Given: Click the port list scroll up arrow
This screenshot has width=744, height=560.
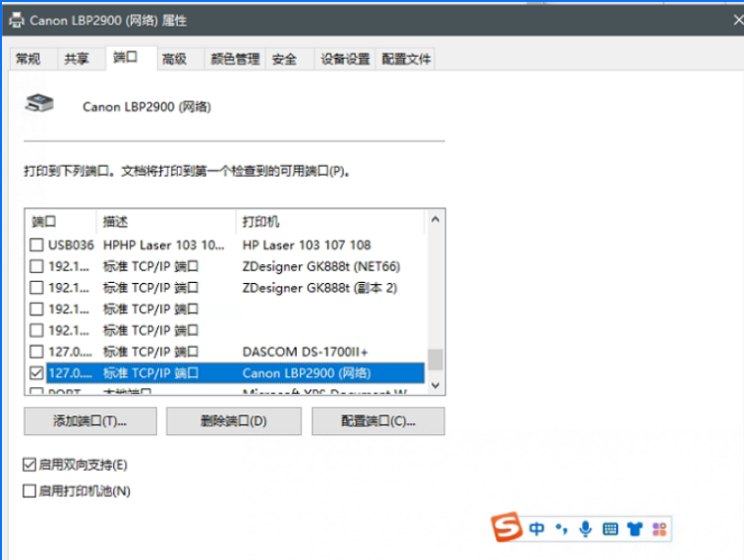Looking at the screenshot, I should (x=435, y=219).
